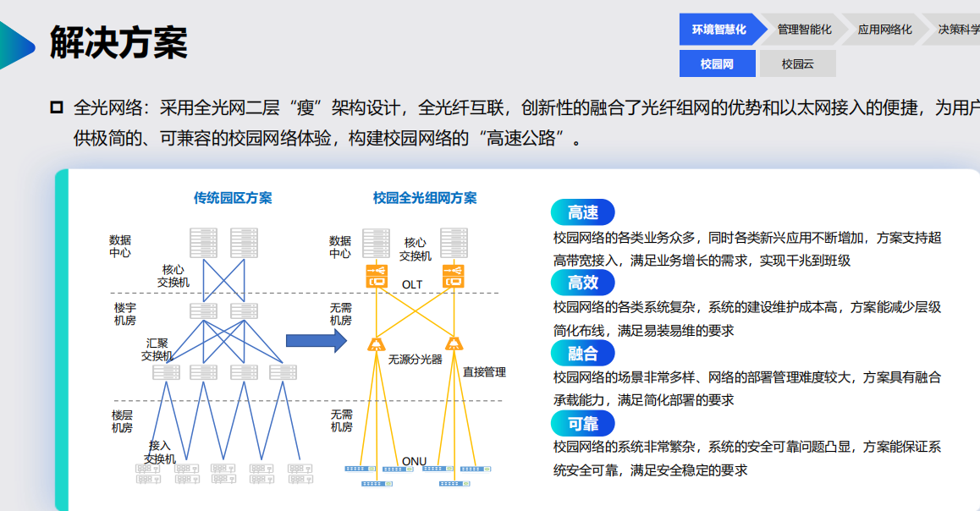
Task: Click the leftmost blue ONU device icon
Action: pyautogui.click(x=361, y=469)
